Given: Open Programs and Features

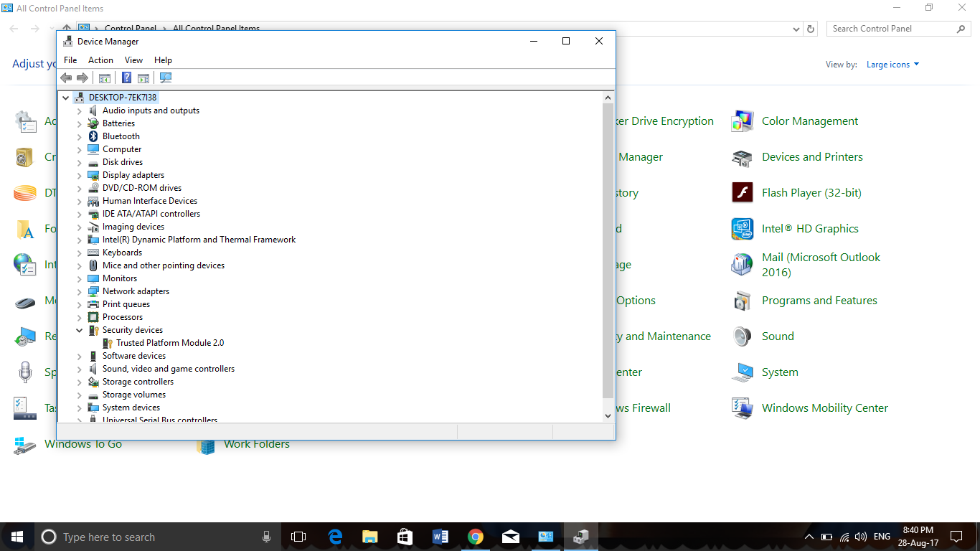Looking at the screenshot, I should pyautogui.click(x=819, y=301).
